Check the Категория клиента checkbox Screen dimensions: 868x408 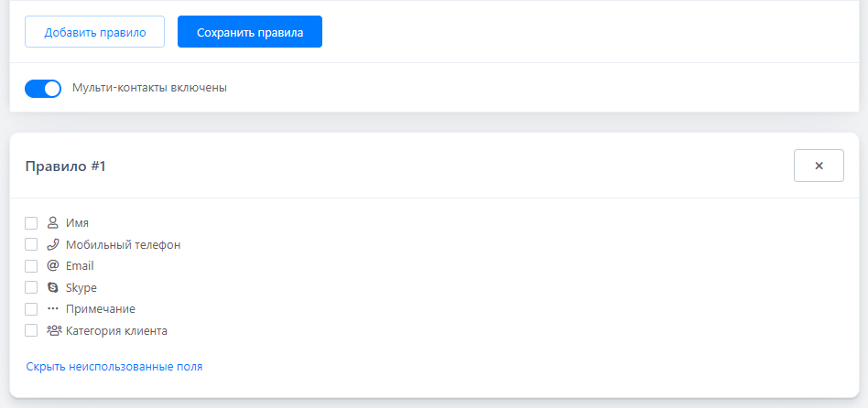click(x=31, y=330)
